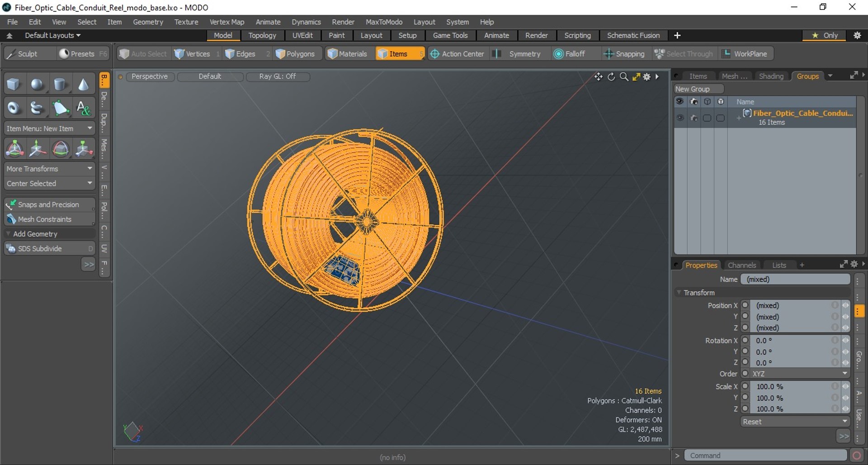The image size is (868, 465).
Task: Expand the Fiber_Optic_Cable group tree item
Action: [x=739, y=118]
